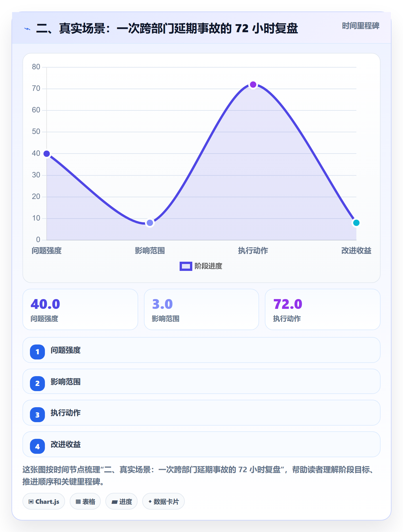
Task: Click the lightning icon beside the section title
Action: tap(27, 29)
